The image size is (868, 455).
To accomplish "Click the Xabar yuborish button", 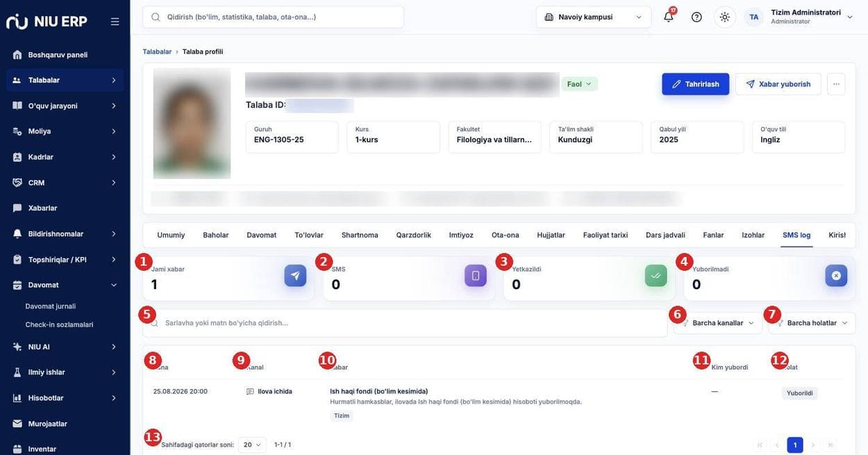I will [778, 84].
